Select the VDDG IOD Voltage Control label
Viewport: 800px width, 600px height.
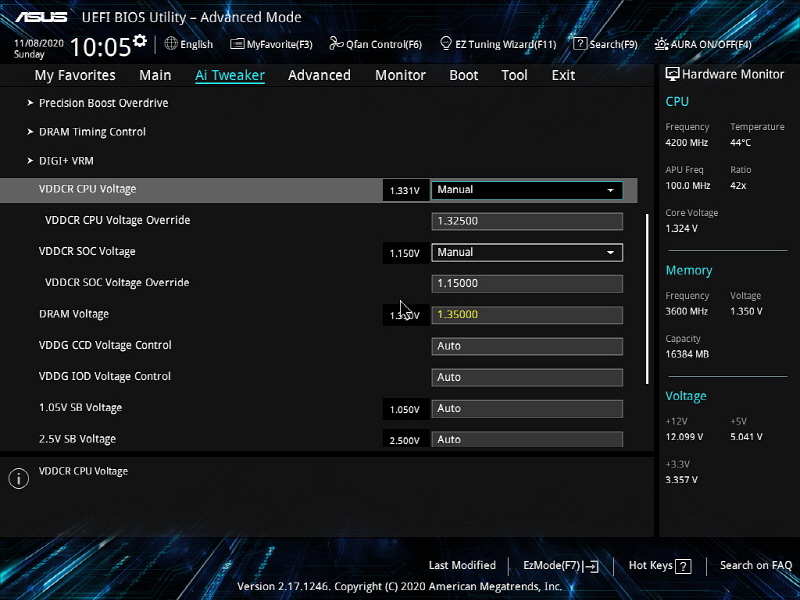(105, 377)
